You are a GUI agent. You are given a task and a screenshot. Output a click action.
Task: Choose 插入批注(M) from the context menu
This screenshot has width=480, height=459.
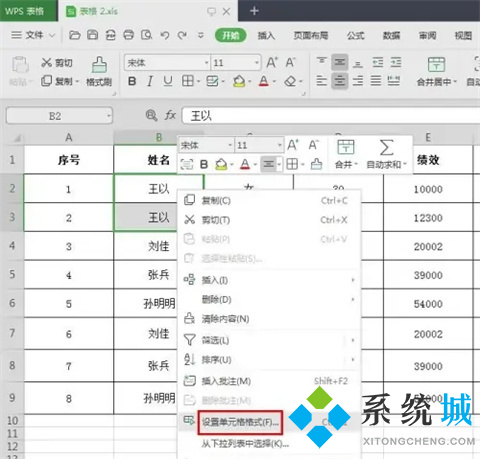(269, 381)
